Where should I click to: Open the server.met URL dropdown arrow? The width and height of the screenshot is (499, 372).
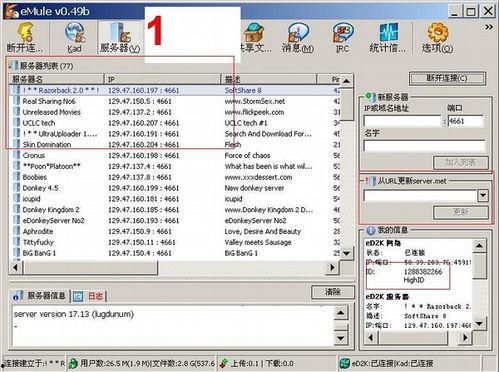click(483, 196)
